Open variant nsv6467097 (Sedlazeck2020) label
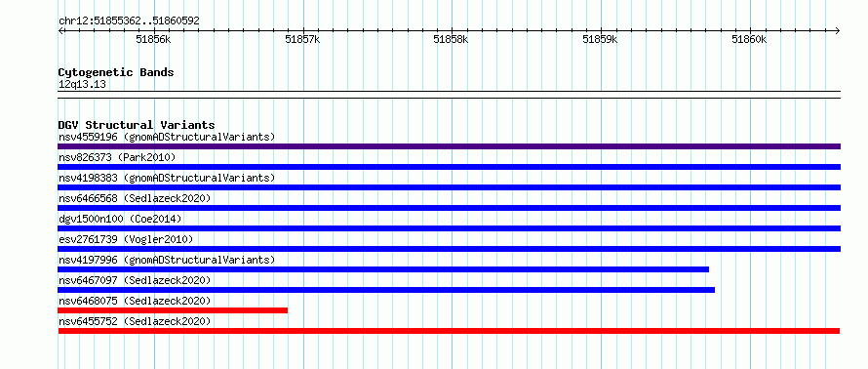Viewport: 868px width, 369px height. [135, 280]
